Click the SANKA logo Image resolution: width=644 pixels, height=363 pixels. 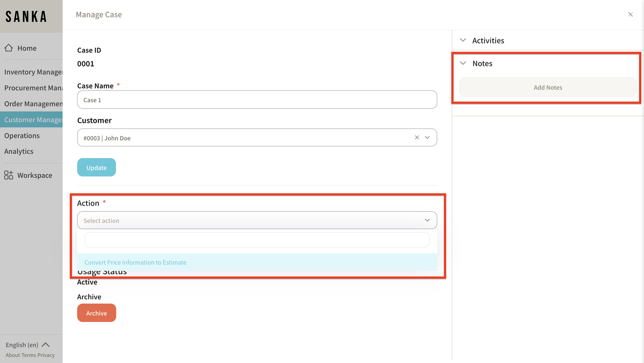point(26,17)
